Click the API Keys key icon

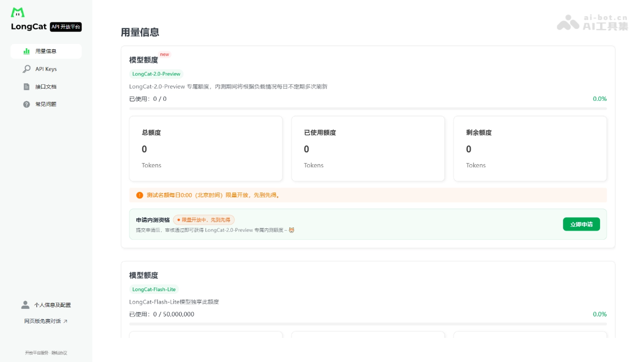[26, 69]
